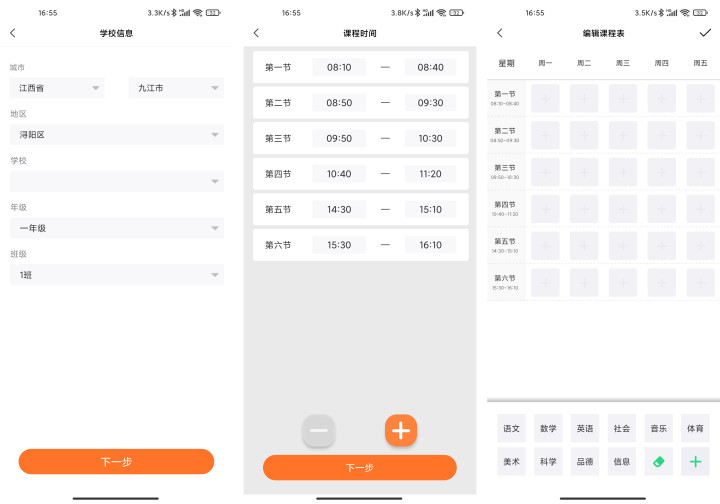The height and width of the screenshot is (504, 720).
Task: Edit 第四节 start time 10:40
Action: point(339,174)
